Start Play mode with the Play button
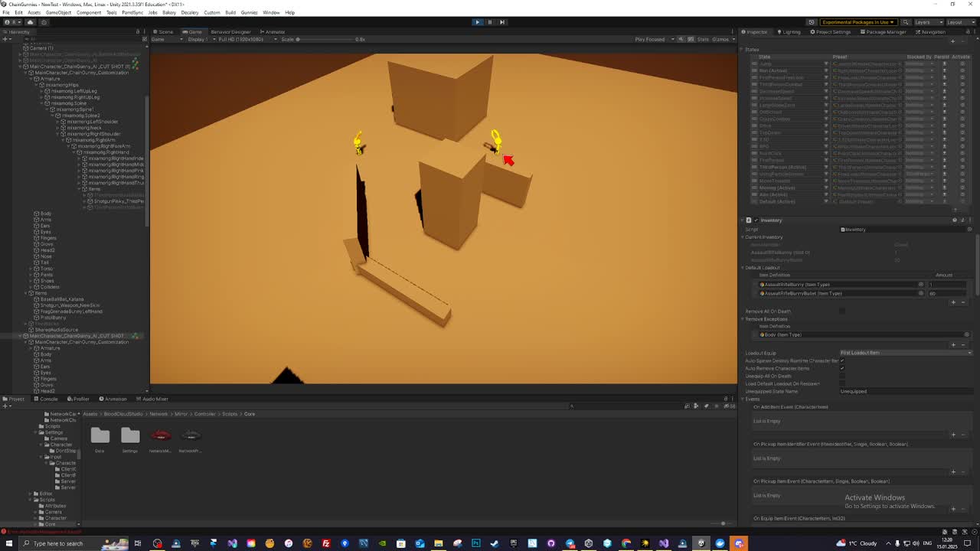 point(477,22)
